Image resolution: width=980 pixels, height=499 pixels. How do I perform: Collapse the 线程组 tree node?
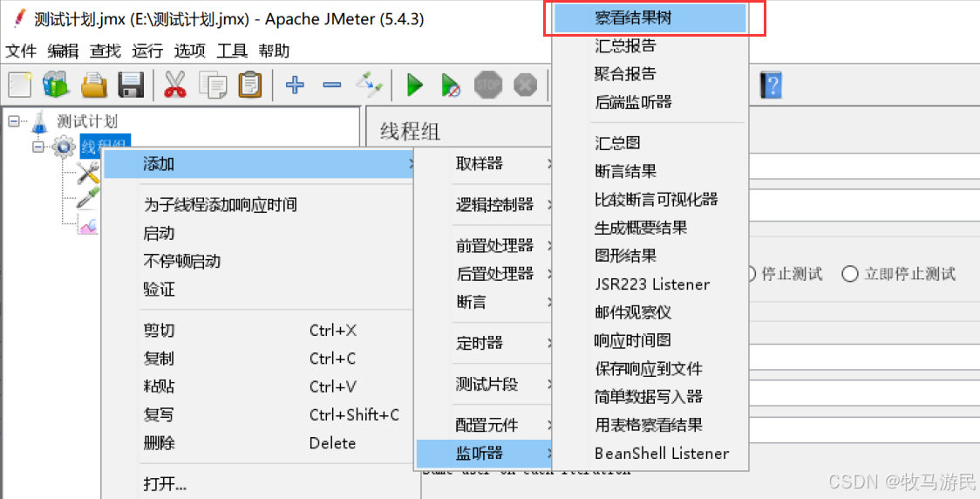[37, 147]
